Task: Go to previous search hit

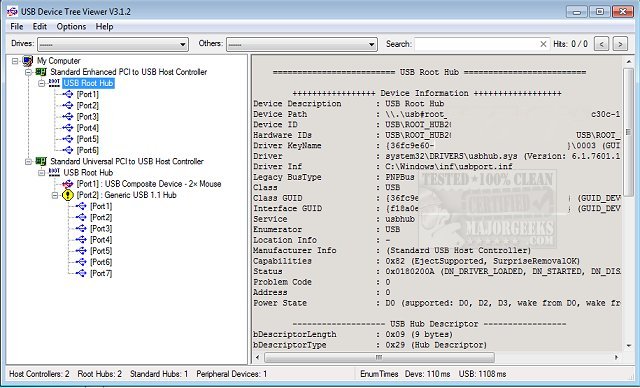Action: (x=602, y=44)
